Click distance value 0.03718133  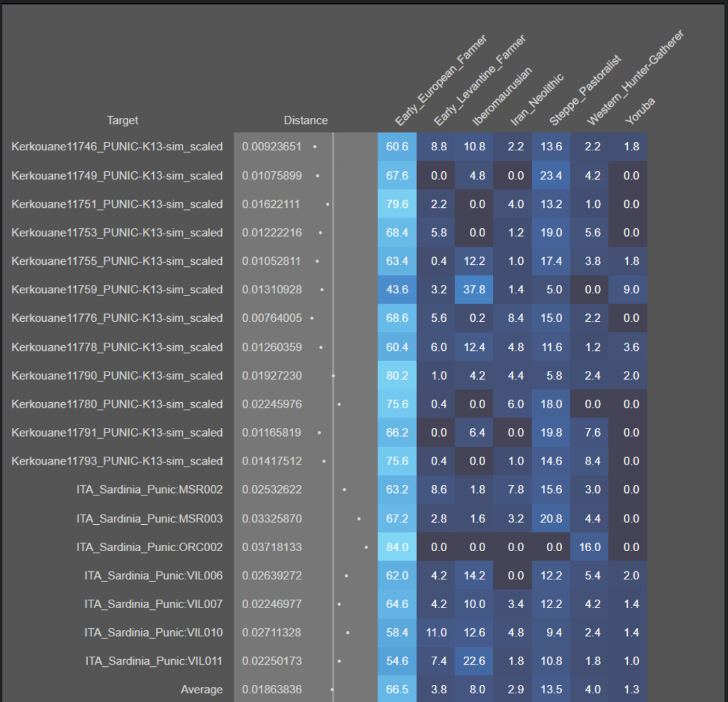(x=272, y=547)
